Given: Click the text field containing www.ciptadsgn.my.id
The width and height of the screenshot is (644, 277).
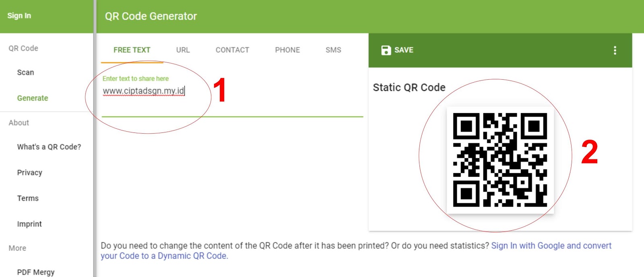Looking at the screenshot, I should pyautogui.click(x=232, y=91).
